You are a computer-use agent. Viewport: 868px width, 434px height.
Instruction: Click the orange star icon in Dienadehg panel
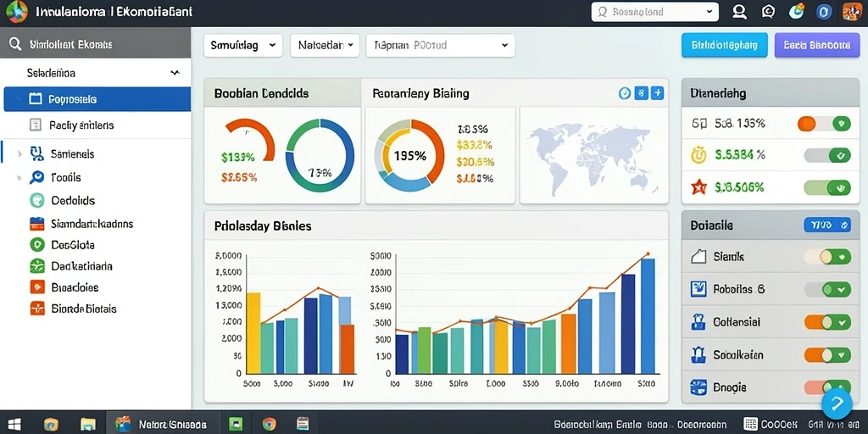point(699,187)
